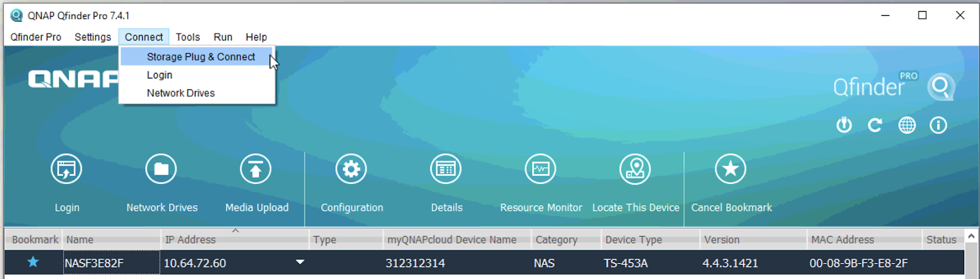Click the QNAP app icon in title bar
This screenshot has width=980, height=279.
click(17, 15)
